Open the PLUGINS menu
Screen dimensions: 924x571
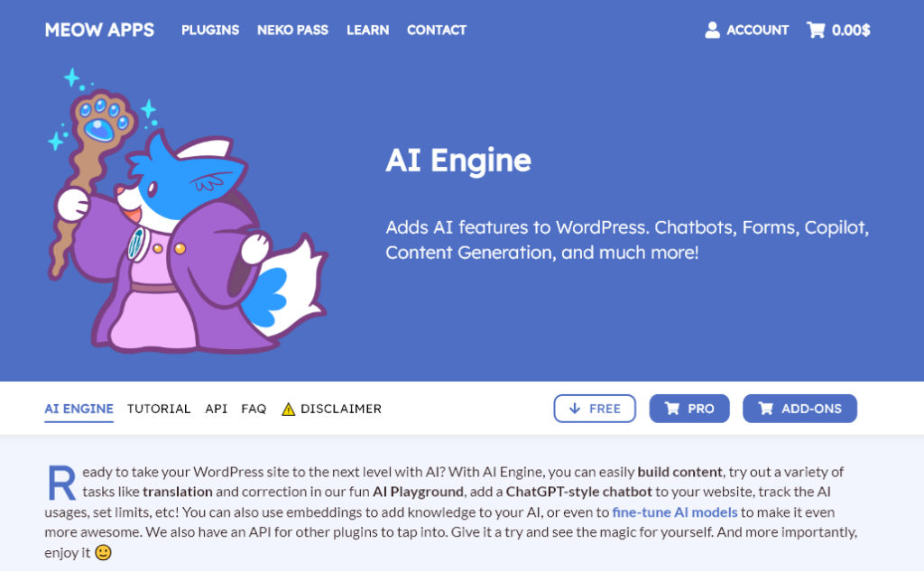point(210,30)
